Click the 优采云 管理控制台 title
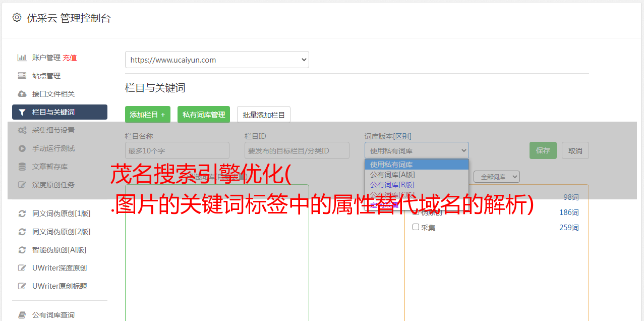The image size is (644, 321). (69, 18)
